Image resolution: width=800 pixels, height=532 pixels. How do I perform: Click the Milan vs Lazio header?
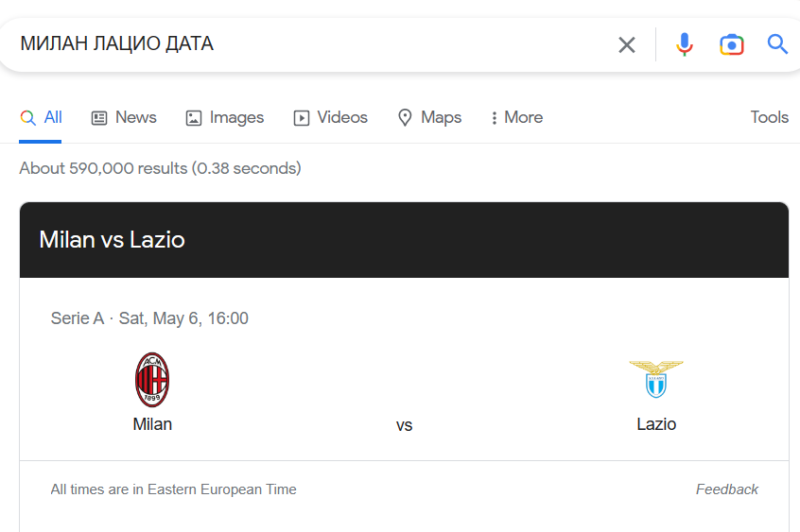(112, 240)
